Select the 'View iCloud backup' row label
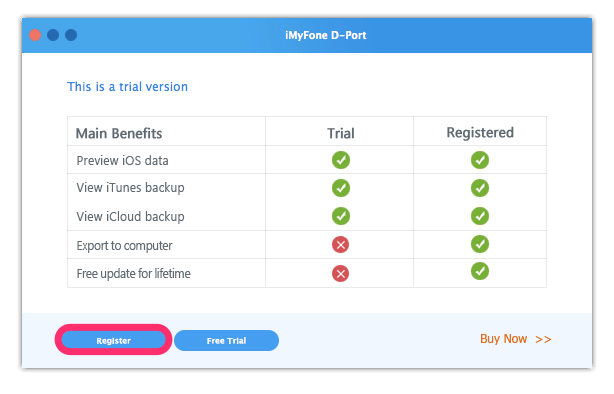 click(130, 216)
